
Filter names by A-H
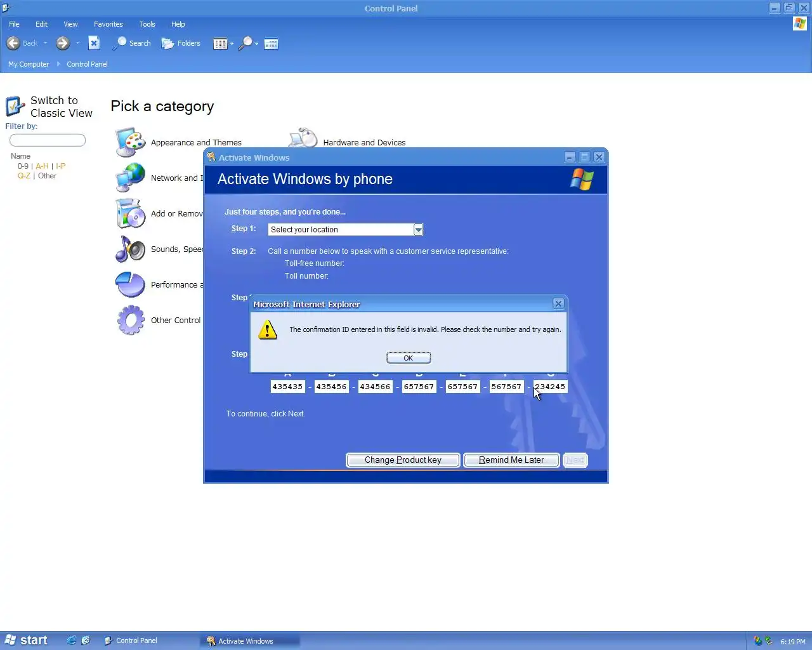coord(42,166)
